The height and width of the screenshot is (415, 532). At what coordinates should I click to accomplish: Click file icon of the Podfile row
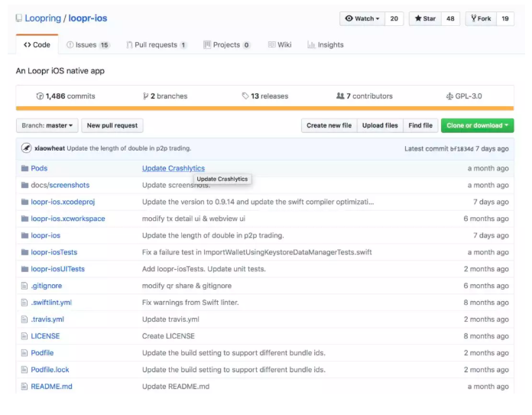(24, 353)
